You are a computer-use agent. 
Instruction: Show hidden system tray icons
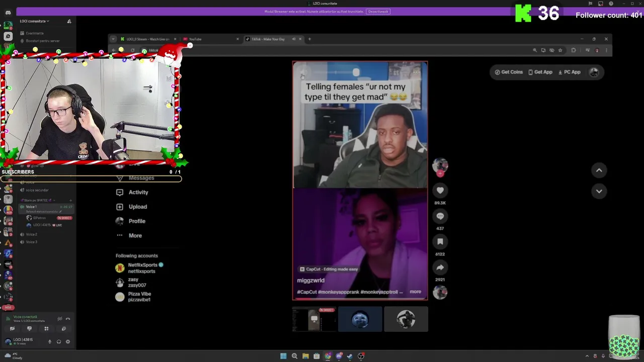click(x=587, y=356)
